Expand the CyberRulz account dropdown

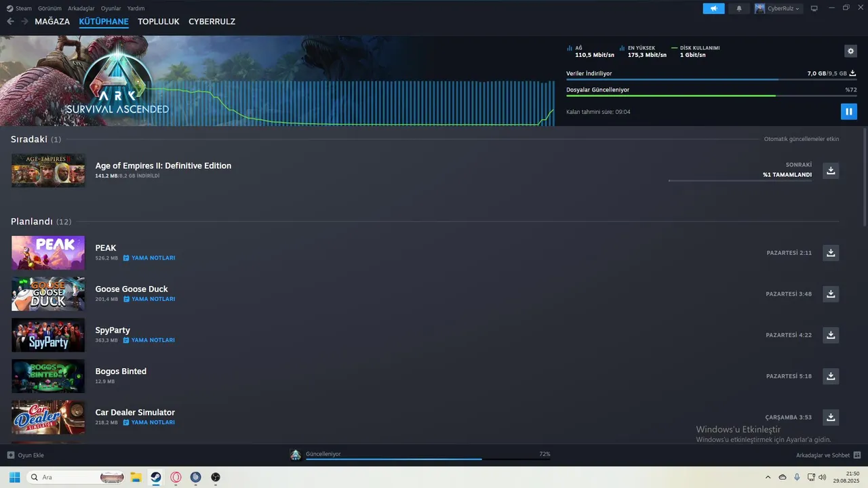click(778, 8)
